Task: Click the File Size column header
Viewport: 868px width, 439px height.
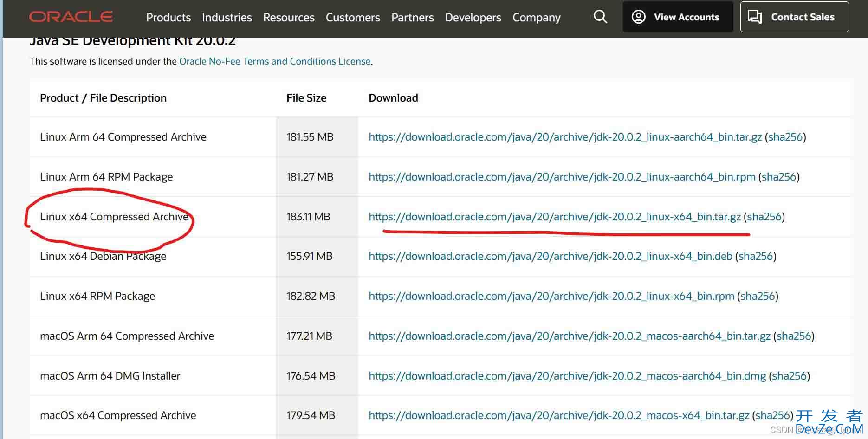Action: click(x=306, y=98)
